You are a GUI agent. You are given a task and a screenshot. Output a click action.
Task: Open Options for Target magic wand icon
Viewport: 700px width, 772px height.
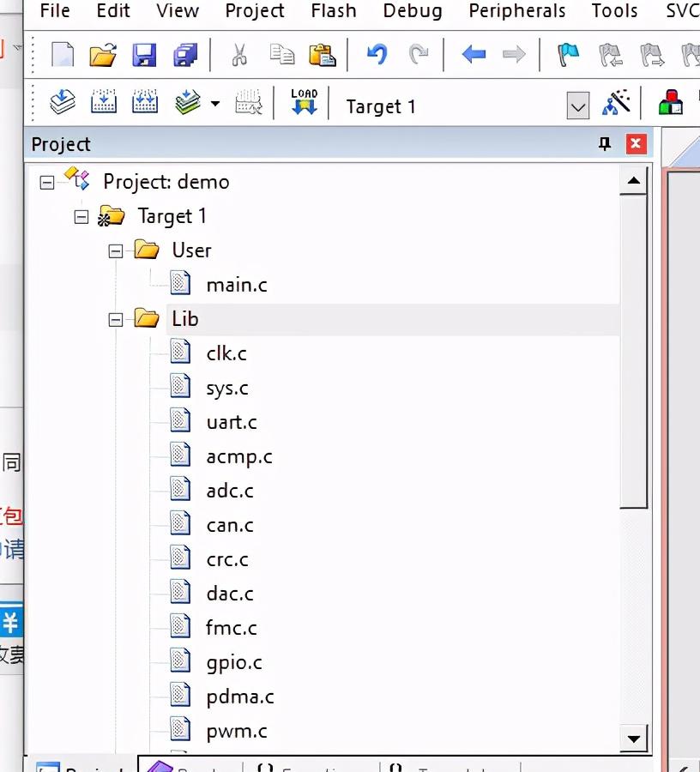click(x=616, y=101)
